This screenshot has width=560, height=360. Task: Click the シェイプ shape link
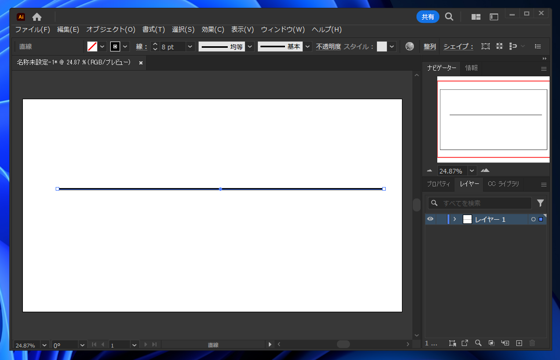(x=458, y=47)
